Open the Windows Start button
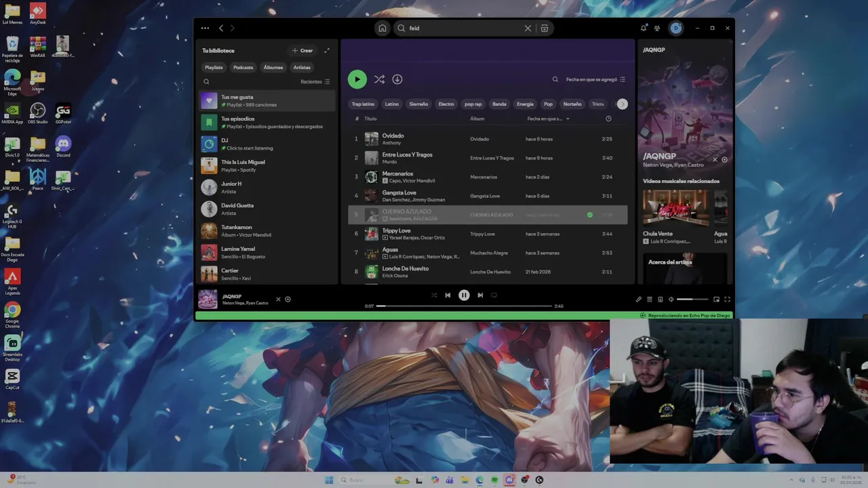The image size is (868, 488). [x=329, y=480]
